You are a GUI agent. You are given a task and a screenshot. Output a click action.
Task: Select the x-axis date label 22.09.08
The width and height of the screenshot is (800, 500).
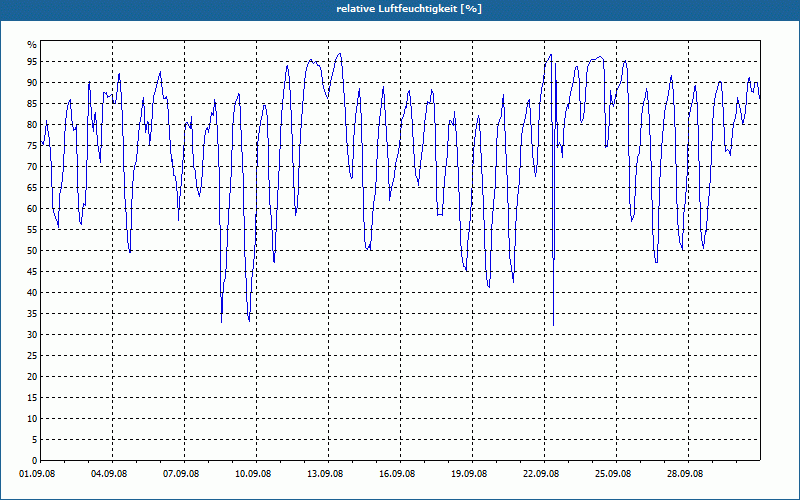[540, 474]
